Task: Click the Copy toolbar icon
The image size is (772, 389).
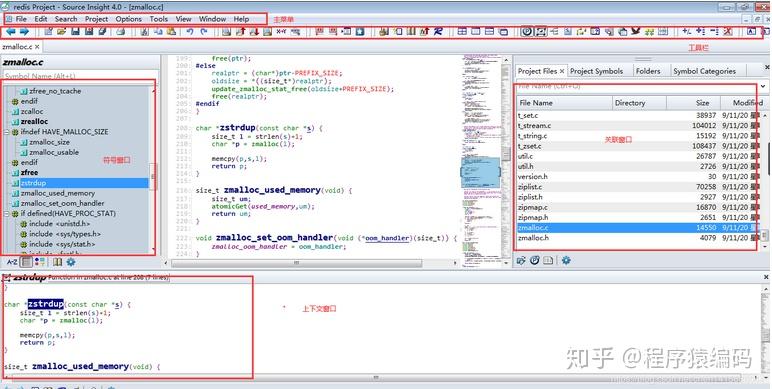Action: click(x=158, y=32)
